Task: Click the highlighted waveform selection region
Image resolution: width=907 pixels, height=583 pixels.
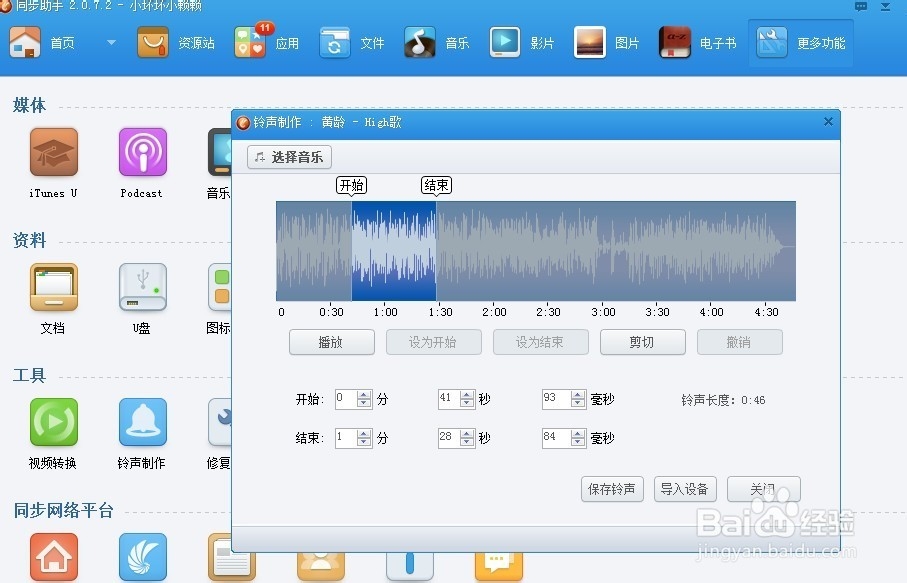Action: [x=394, y=250]
